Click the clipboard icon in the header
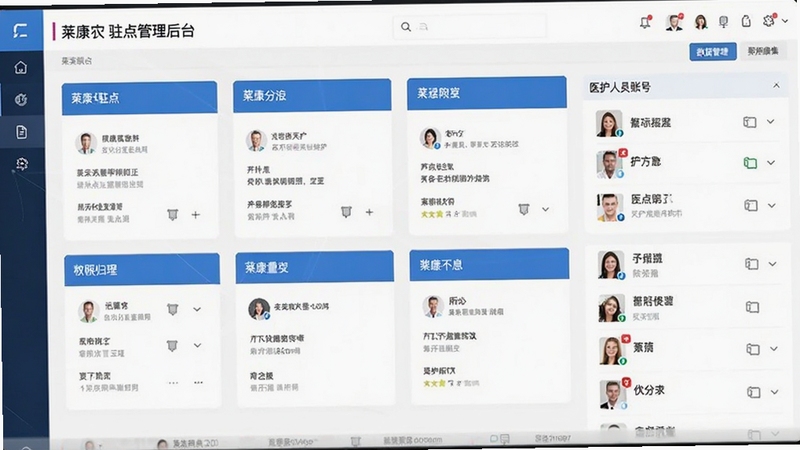Screen dimensions: 800x450 [746, 21]
